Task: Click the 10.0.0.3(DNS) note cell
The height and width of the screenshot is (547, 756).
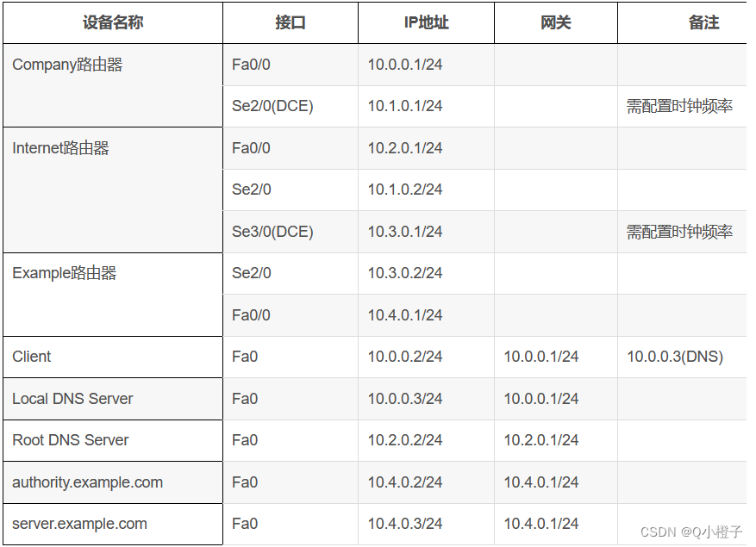Action: [x=682, y=357]
